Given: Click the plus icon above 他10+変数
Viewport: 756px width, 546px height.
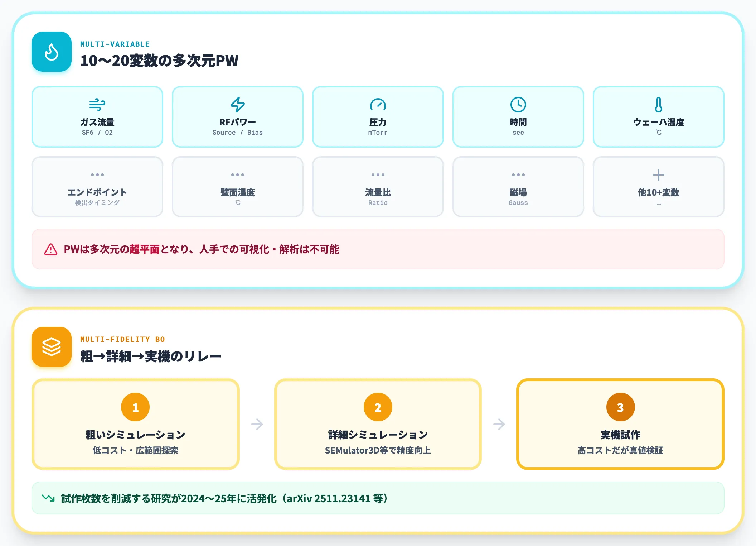Looking at the screenshot, I should (x=658, y=175).
